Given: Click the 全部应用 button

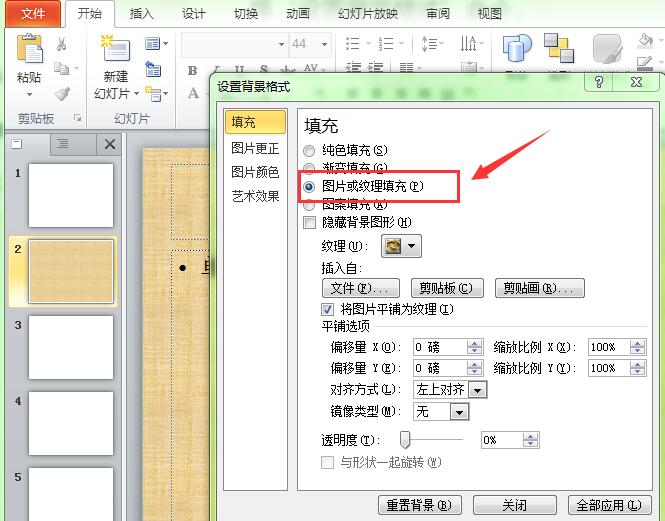Looking at the screenshot, I should [x=609, y=505].
